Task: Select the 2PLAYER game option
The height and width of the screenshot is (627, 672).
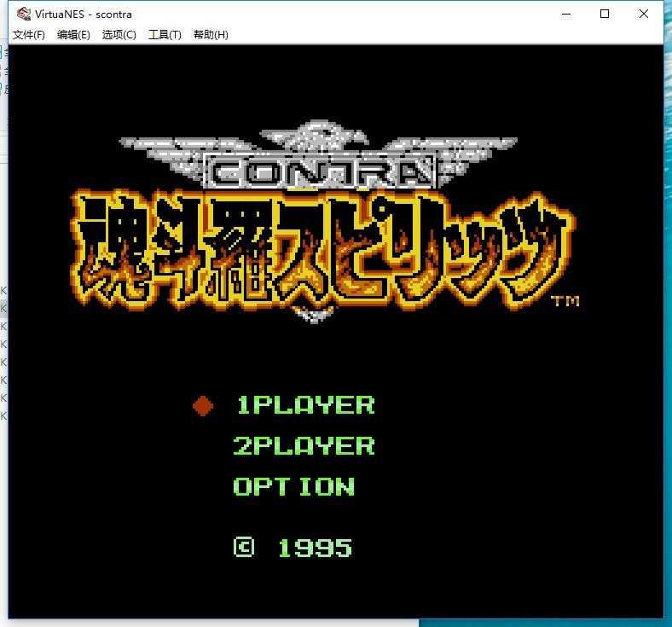Action: (x=304, y=446)
